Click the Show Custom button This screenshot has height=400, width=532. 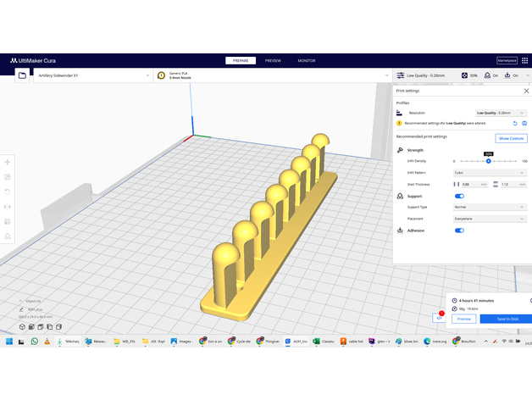pyautogui.click(x=511, y=138)
